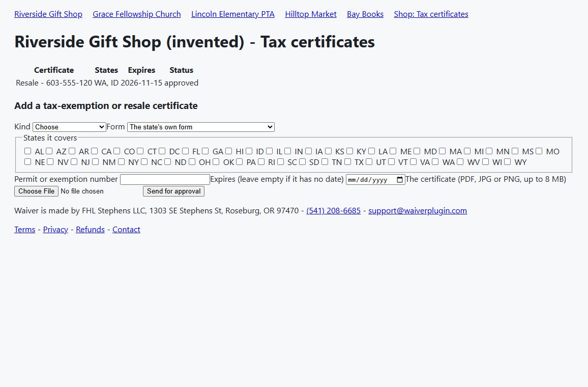Open the Refunds link
Screen dimensions: 588x387
[x=91, y=229]
